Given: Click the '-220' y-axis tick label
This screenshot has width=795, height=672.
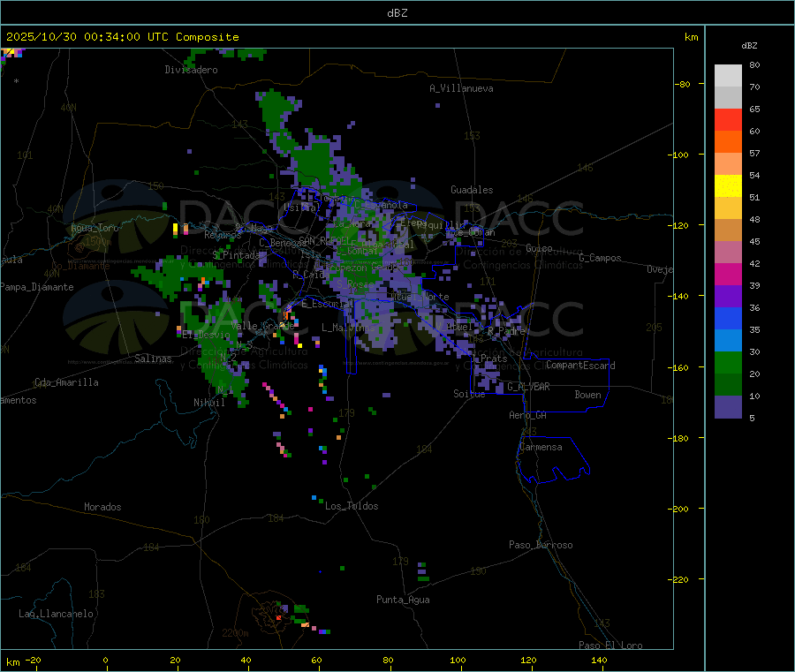Looking at the screenshot, I should coord(680,580).
